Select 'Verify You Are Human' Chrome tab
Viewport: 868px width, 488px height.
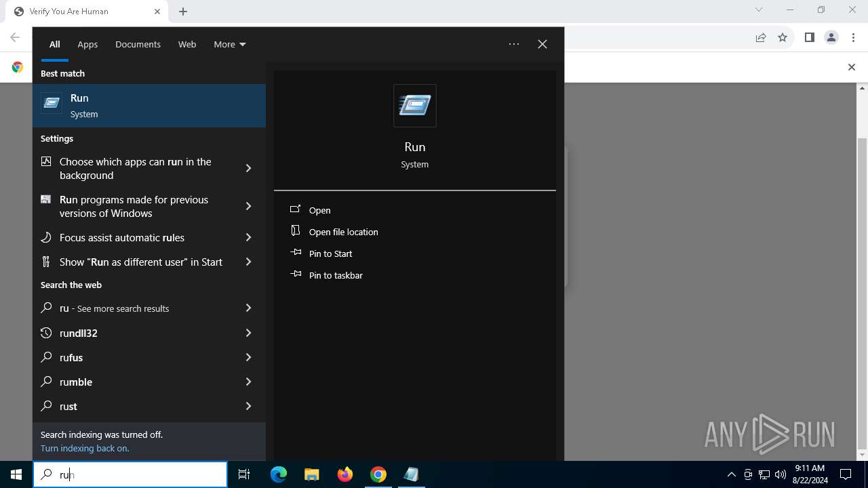[87, 12]
